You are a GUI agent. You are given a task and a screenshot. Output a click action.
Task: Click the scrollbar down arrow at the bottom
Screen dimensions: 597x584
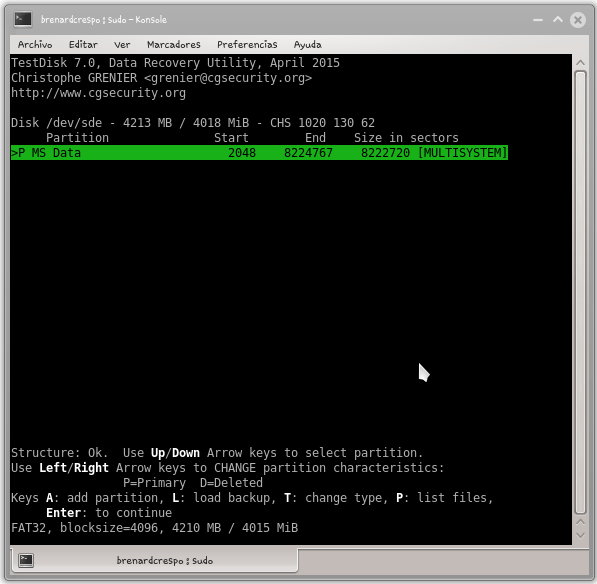pos(580,535)
